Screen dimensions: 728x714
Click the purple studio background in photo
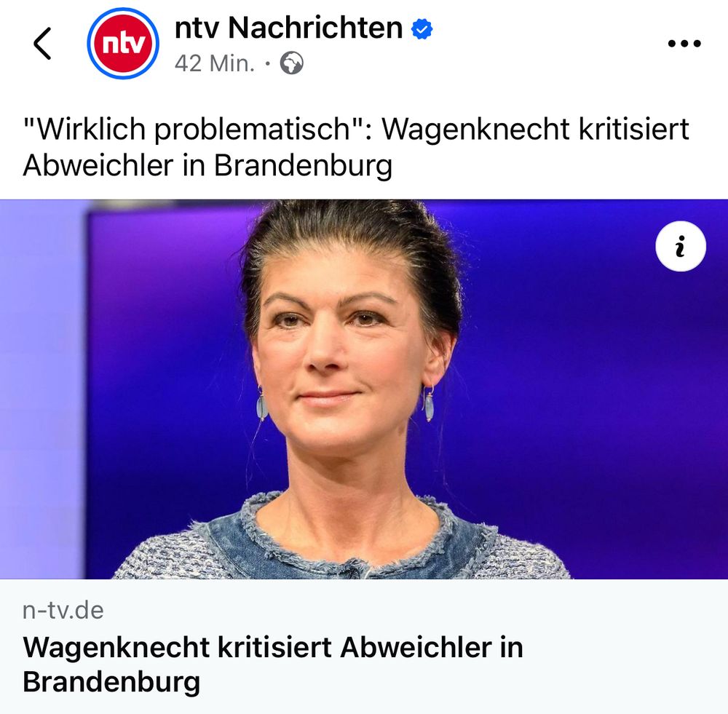click(x=580, y=394)
